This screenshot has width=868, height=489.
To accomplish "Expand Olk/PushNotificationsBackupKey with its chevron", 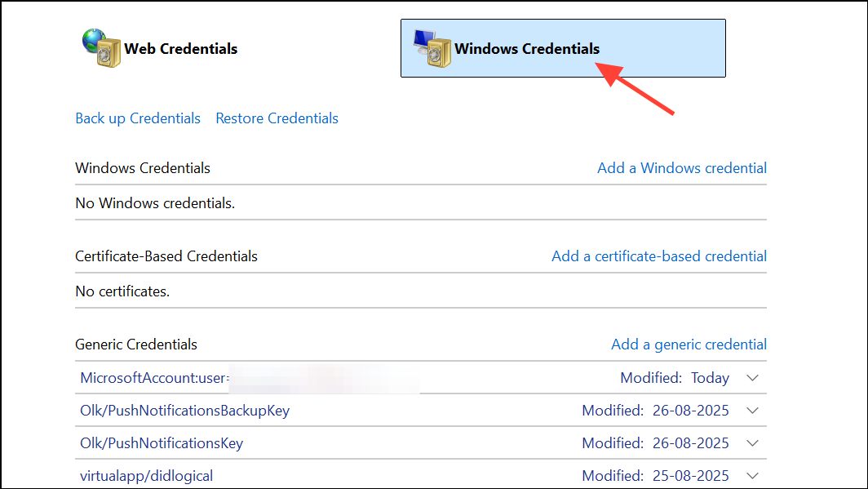I will pos(753,411).
